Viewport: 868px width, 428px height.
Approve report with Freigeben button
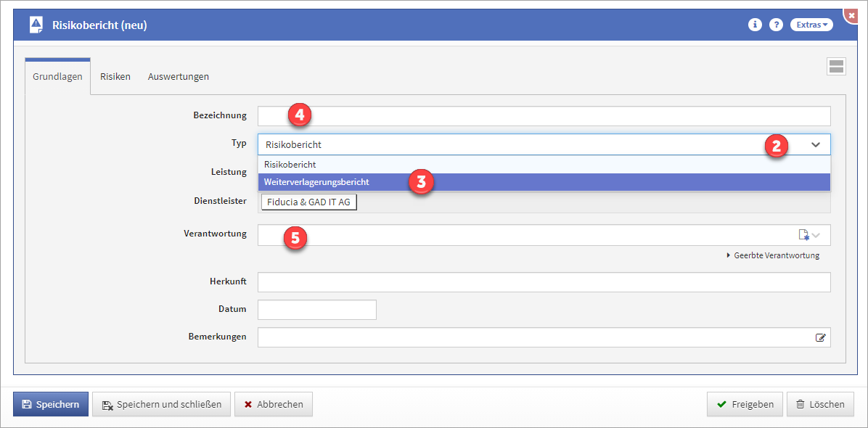(x=745, y=404)
